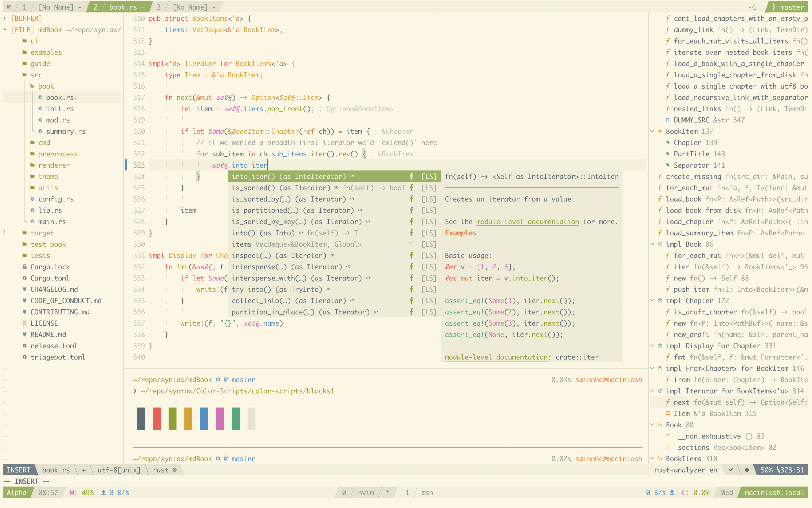Click the checkmark diagnostics icon in the statusline
The image size is (812, 508).
[x=731, y=470]
